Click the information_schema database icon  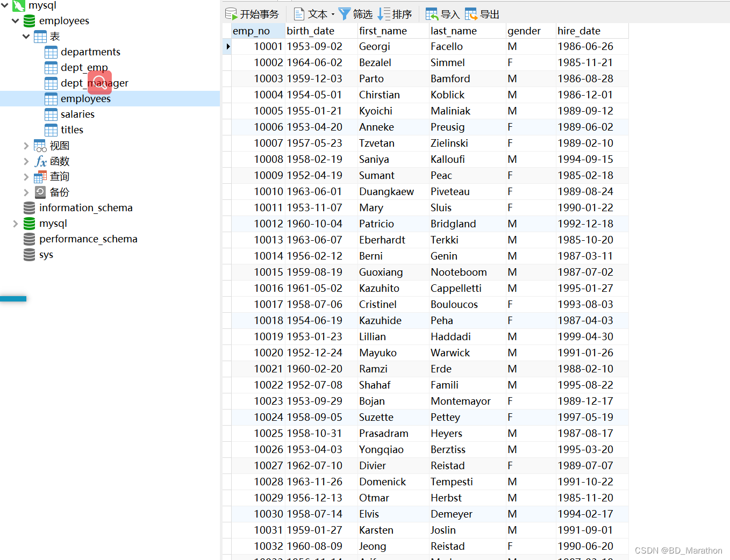[x=30, y=208]
